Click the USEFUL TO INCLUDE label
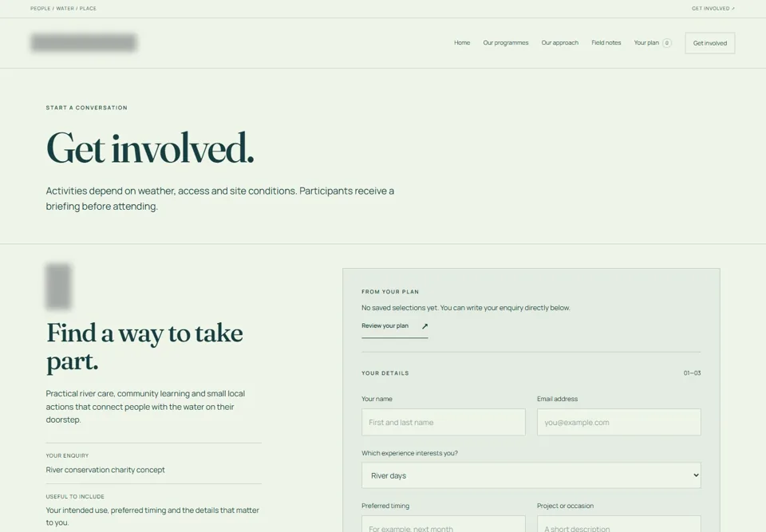The image size is (766, 532). [x=75, y=496]
